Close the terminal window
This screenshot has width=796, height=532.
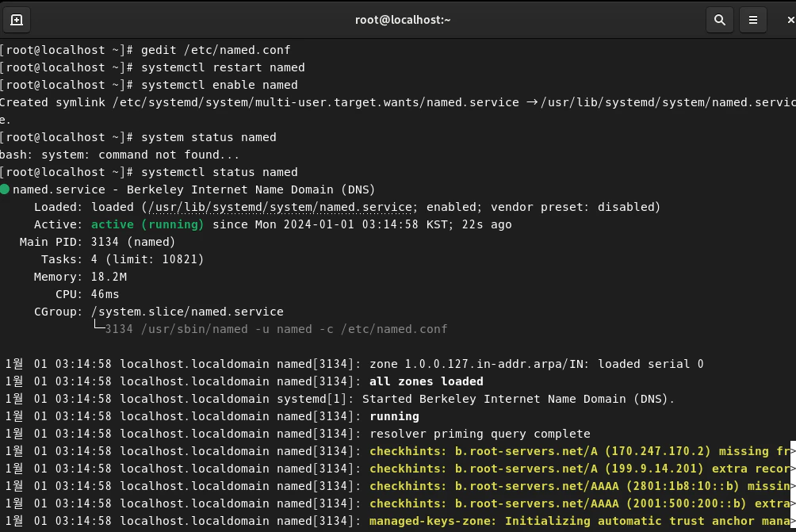click(x=790, y=20)
